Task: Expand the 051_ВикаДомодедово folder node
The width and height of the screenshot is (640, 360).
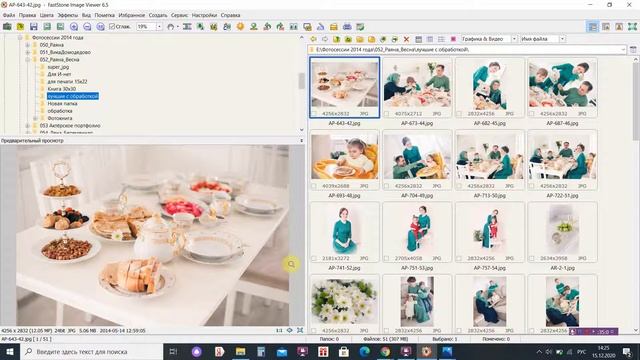Action: tap(27, 52)
